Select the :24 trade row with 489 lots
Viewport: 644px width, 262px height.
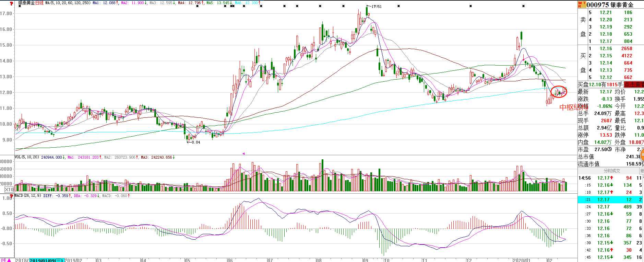pyautogui.click(x=610, y=207)
